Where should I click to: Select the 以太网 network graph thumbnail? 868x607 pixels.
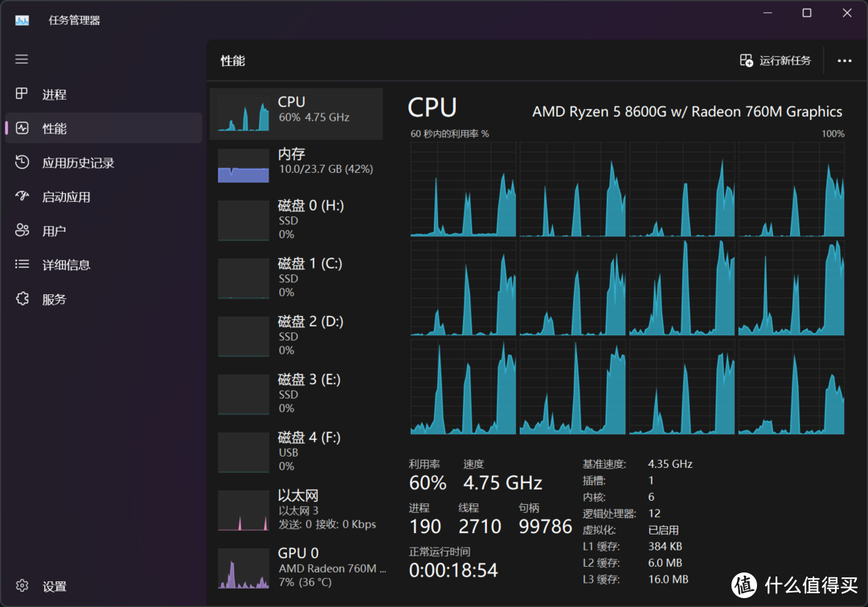243,511
